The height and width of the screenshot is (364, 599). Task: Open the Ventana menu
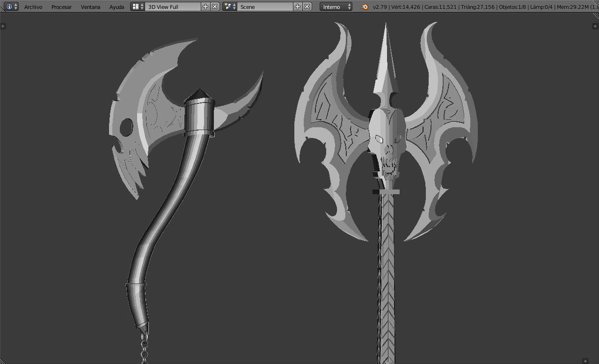(x=90, y=7)
